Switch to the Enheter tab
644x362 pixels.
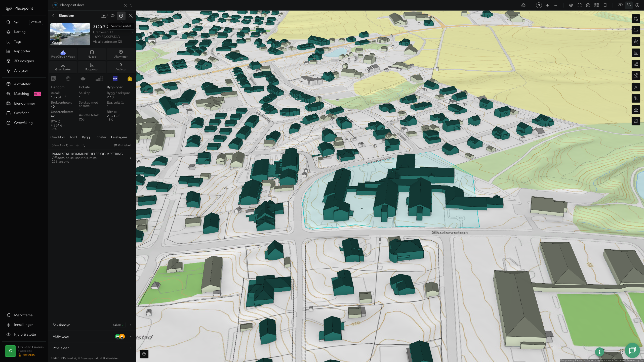tap(100, 137)
